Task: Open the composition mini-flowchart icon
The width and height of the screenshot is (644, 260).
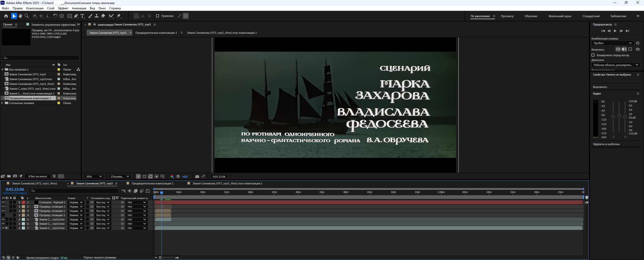Action: pyautogui.click(x=124, y=191)
